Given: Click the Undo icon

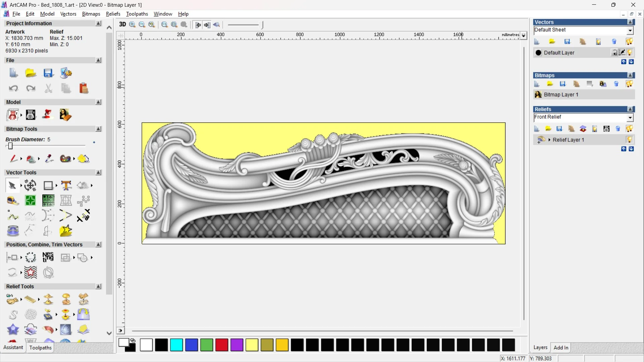Looking at the screenshot, I should [x=13, y=88].
